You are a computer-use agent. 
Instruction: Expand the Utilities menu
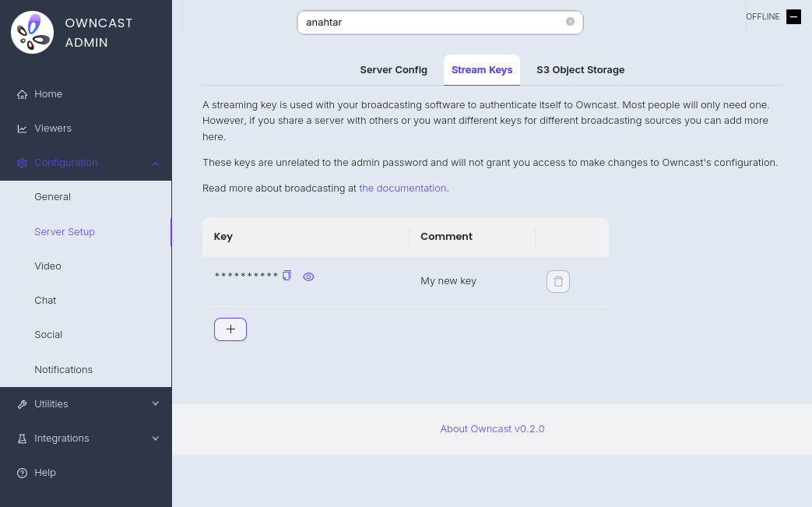(156, 404)
